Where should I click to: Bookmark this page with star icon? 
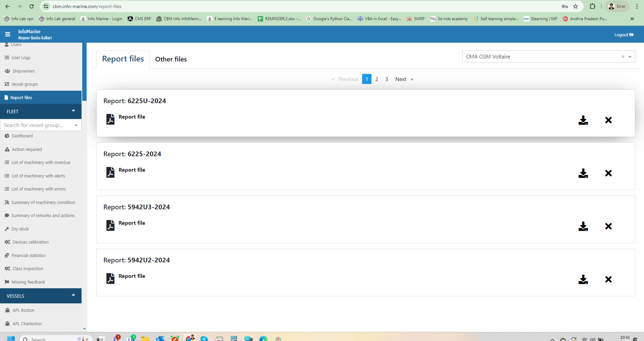(x=576, y=6)
